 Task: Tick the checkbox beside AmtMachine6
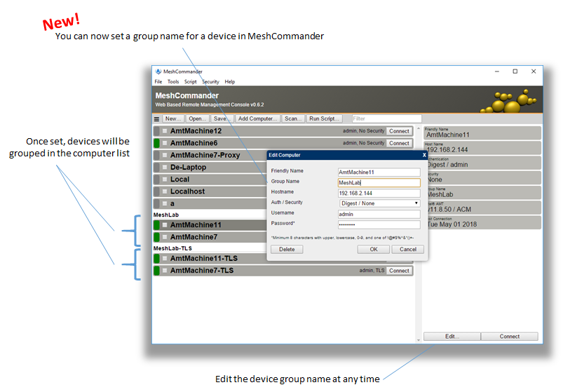coord(165,143)
